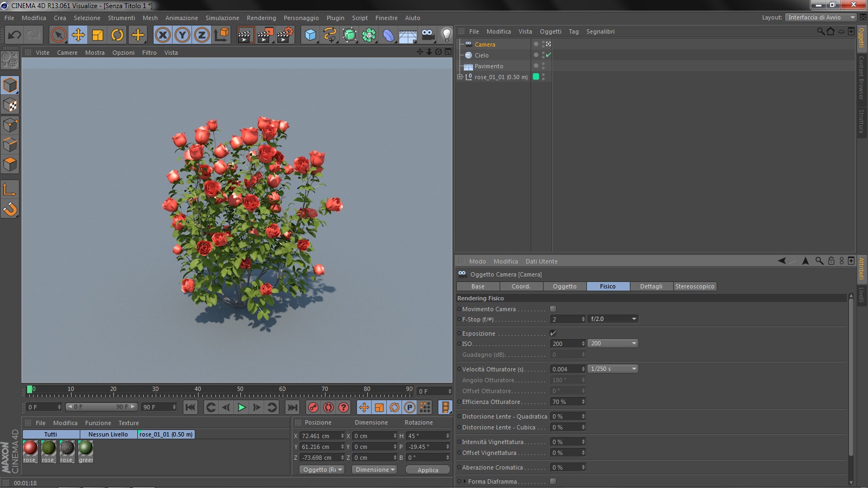Enable the Movimento Camera checkbox
This screenshot has height=488, width=868.
[553, 309]
